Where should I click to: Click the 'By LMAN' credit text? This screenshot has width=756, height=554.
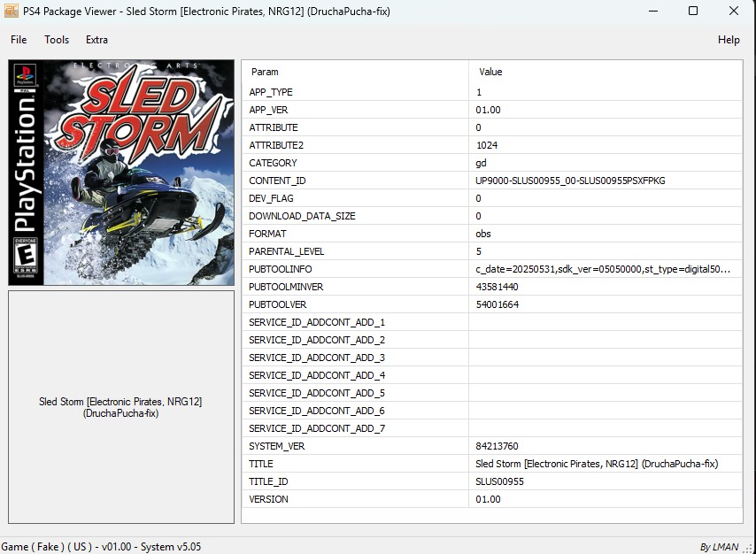[719, 547]
